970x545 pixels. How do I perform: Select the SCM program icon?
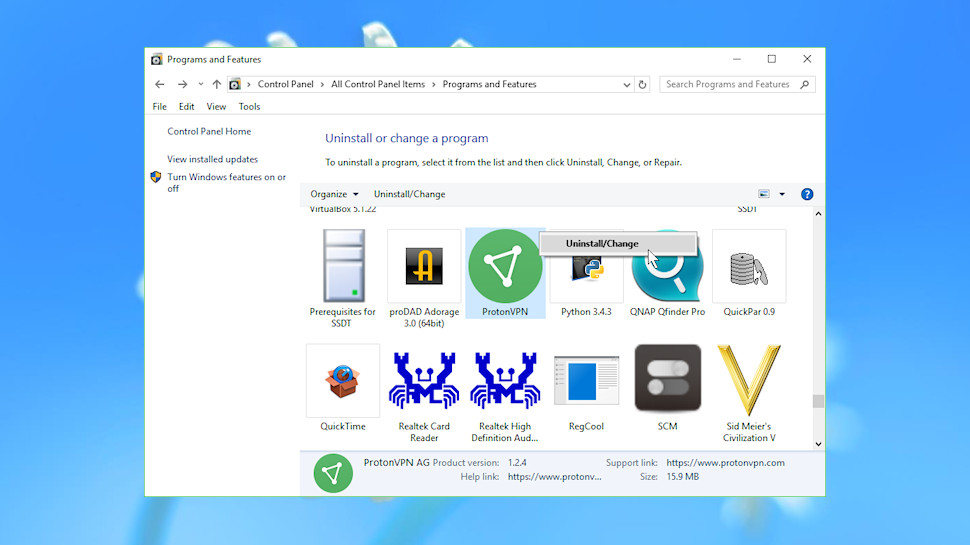click(667, 378)
